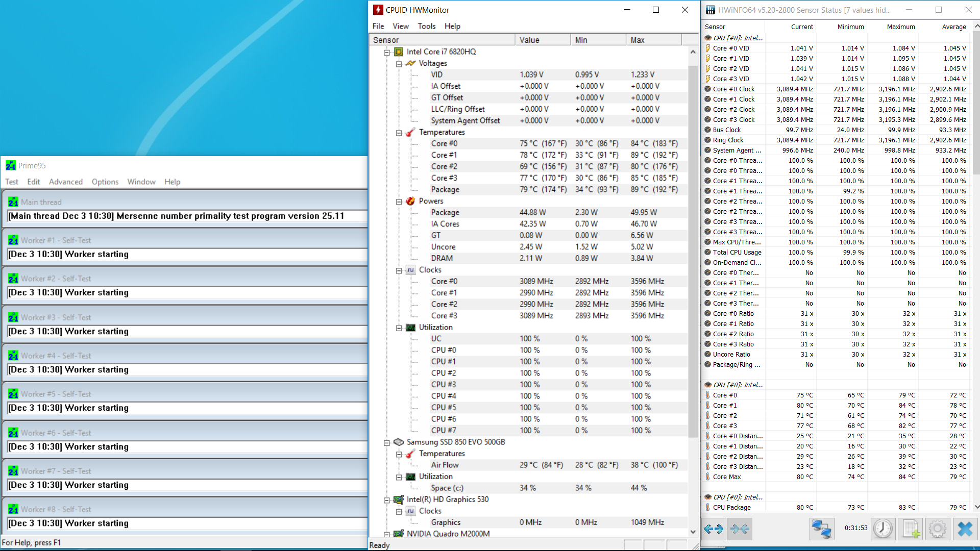This screenshot has width=980, height=551.
Task: Reset HWiNFO timer with the clock icon
Action: [x=883, y=529]
